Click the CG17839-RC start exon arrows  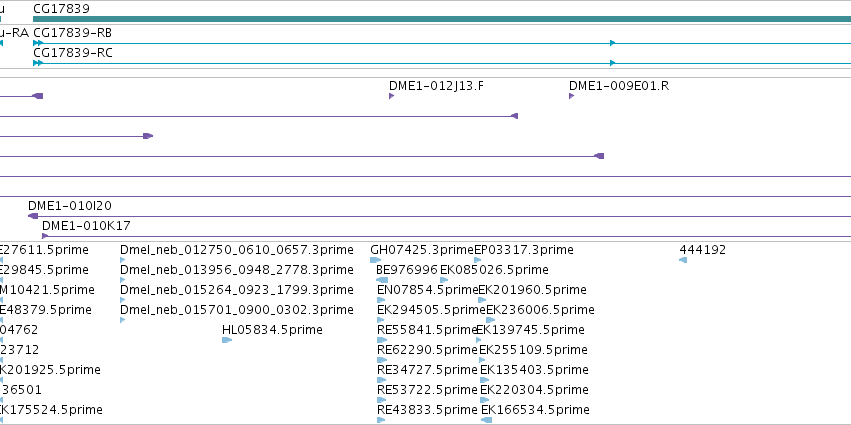point(38,63)
